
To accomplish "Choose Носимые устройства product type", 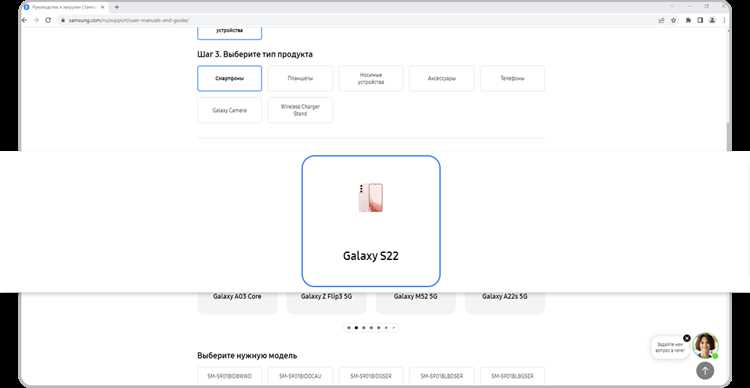I will pyautogui.click(x=371, y=78).
